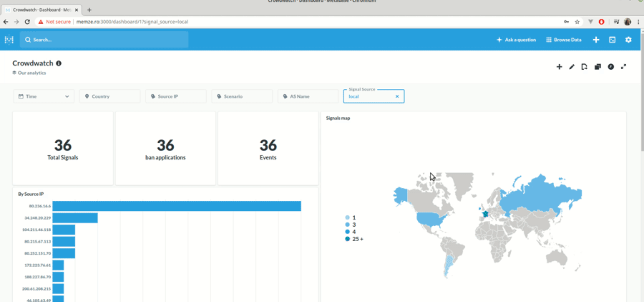Click bar for 80.252.151.70
Screen dimensions: 644x307
[64, 254]
